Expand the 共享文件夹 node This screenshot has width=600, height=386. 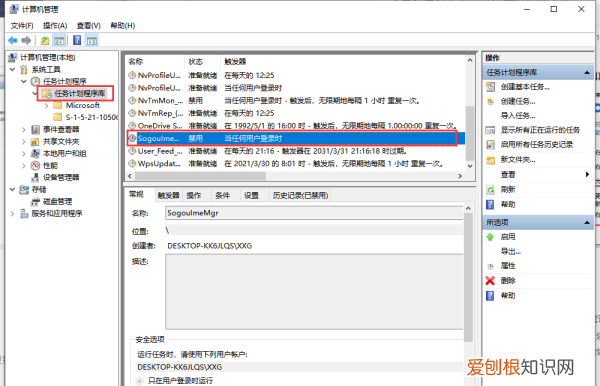point(24,142)
